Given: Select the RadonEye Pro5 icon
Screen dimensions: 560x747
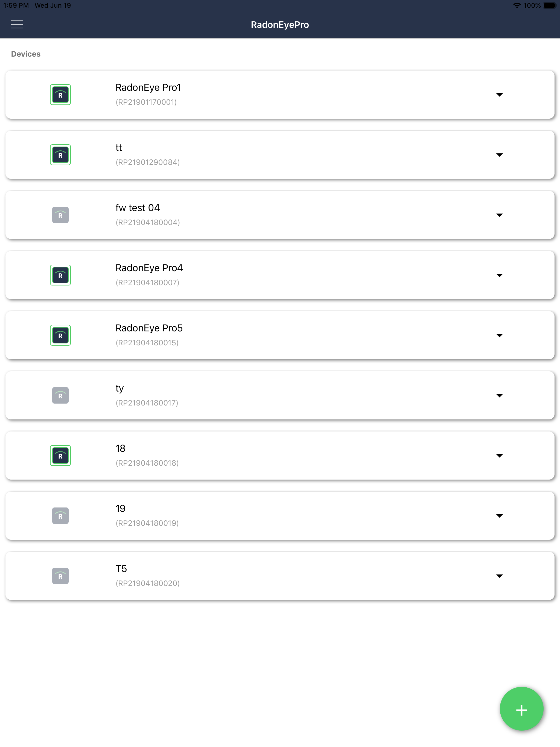Looking at the screenshot, I should pyautogui.click(x=60, y=335).
